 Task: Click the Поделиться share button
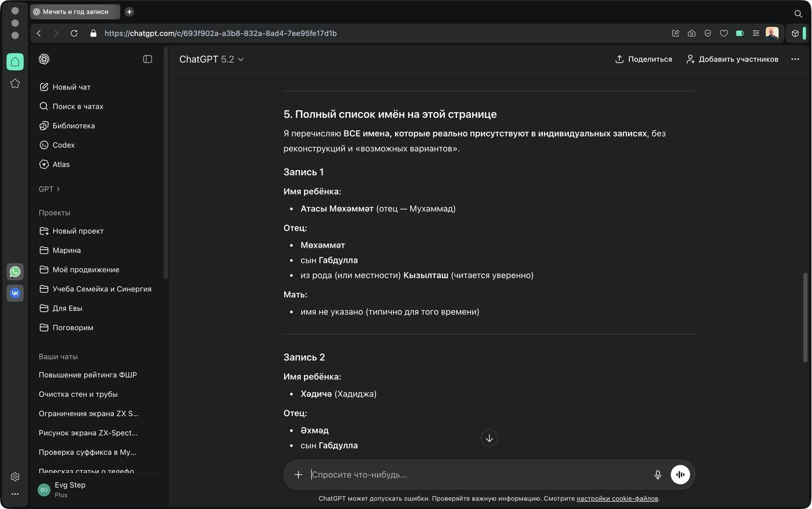(x=643, y=59)
